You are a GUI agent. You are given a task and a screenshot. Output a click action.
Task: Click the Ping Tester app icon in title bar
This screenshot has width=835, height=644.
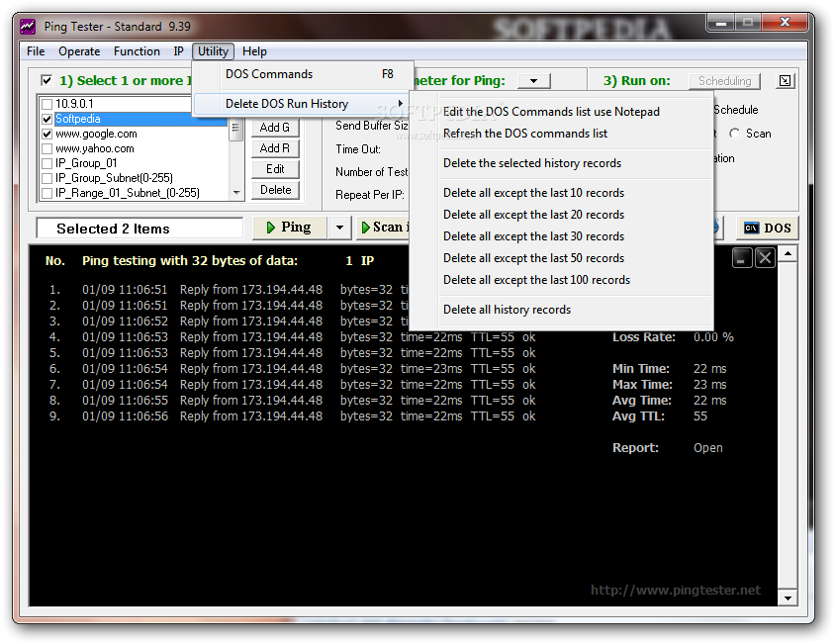tap(27, 26)
